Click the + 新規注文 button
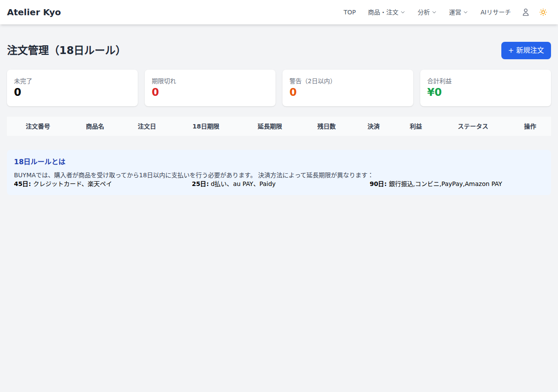Image resolution: width=558 pixels, height=392 pixels. (x=526, y=51)
